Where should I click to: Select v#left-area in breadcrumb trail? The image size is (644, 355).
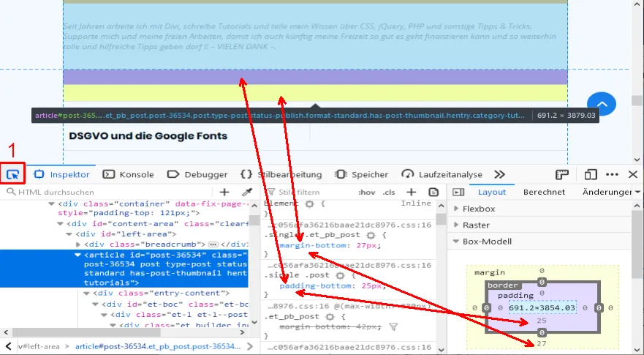coord(39,346)
